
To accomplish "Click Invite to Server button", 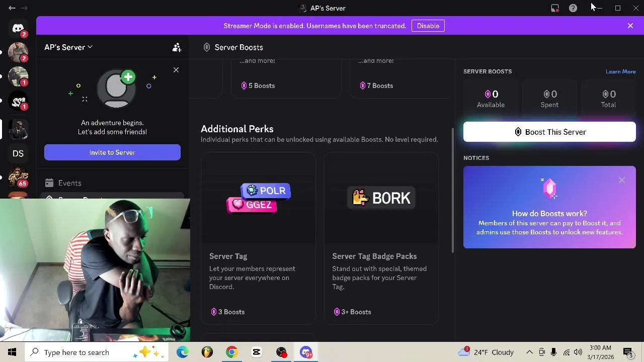I will click(112, 152).
